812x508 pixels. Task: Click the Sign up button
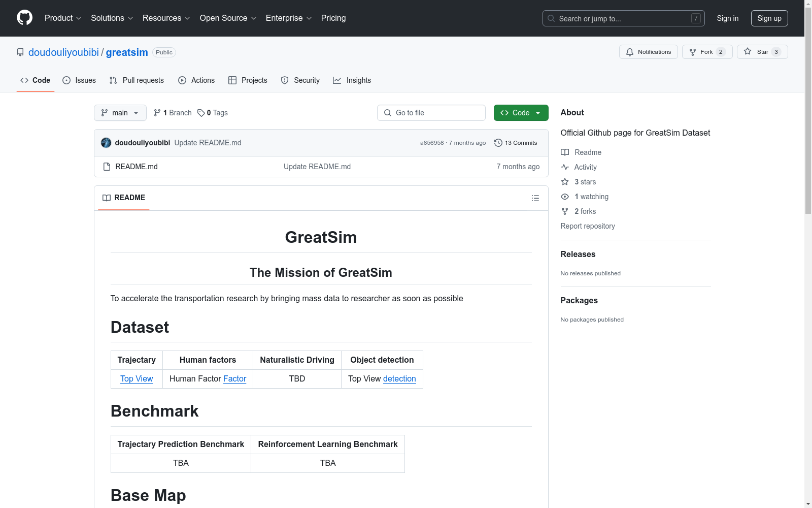tap(769, 18)
